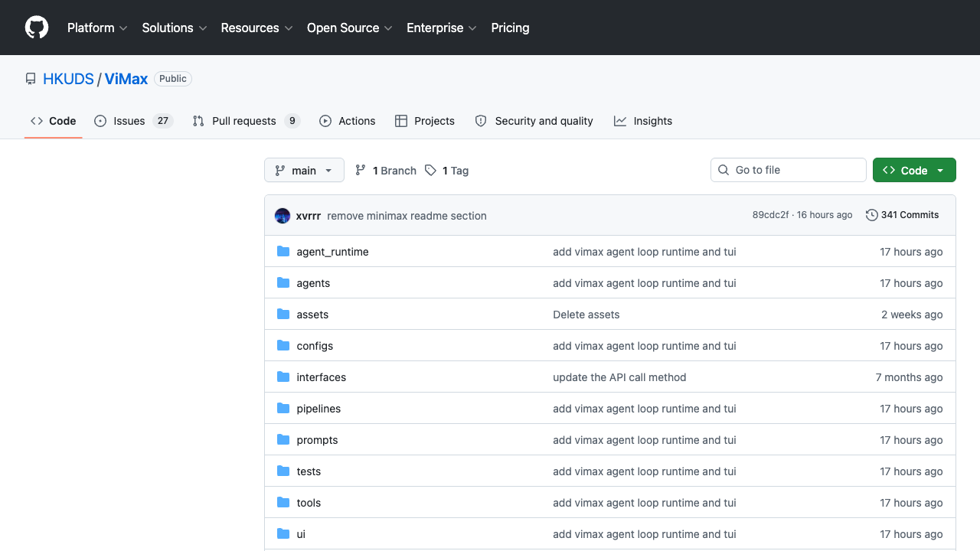Open the Security and quality tab
The image size is (980, 551).
pos(534,121)
